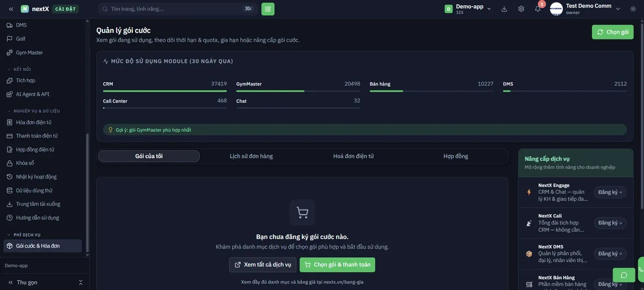Click the DMS sidebar icon
The height and width of the screenshot is (290, 644).
(9, 25)
